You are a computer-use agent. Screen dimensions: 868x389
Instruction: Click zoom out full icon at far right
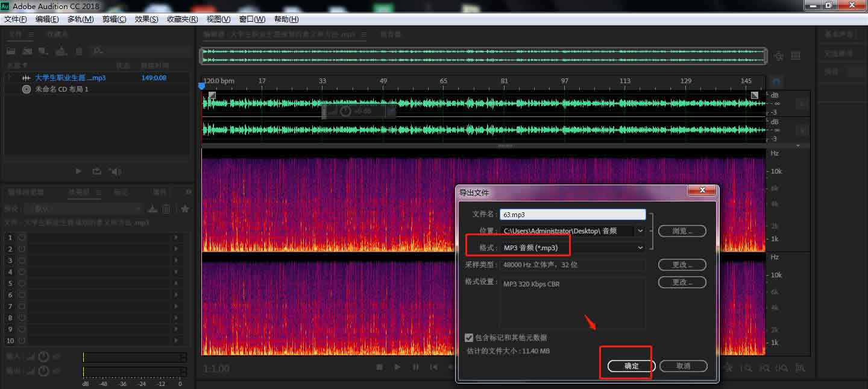click(x=800, y=367)
